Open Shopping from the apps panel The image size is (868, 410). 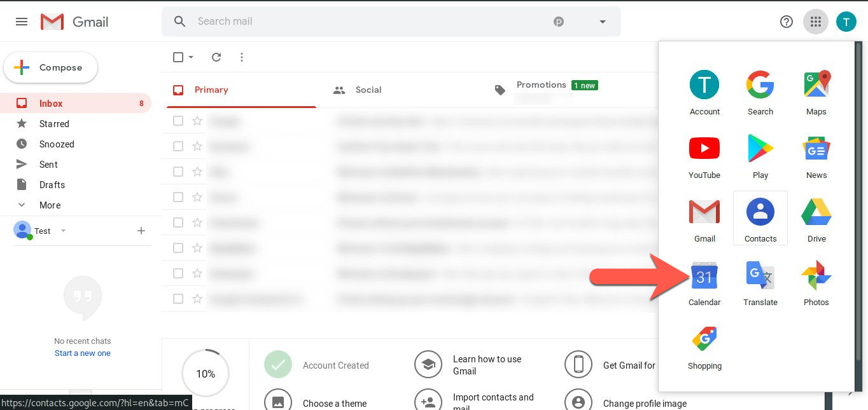(704, 347)
